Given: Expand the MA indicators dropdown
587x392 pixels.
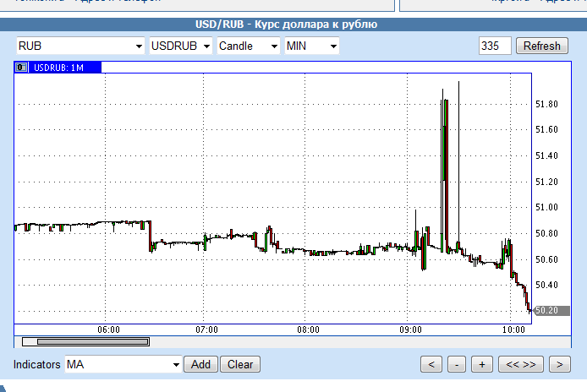Looking at the screenshot, I should [x=123, y=364].
